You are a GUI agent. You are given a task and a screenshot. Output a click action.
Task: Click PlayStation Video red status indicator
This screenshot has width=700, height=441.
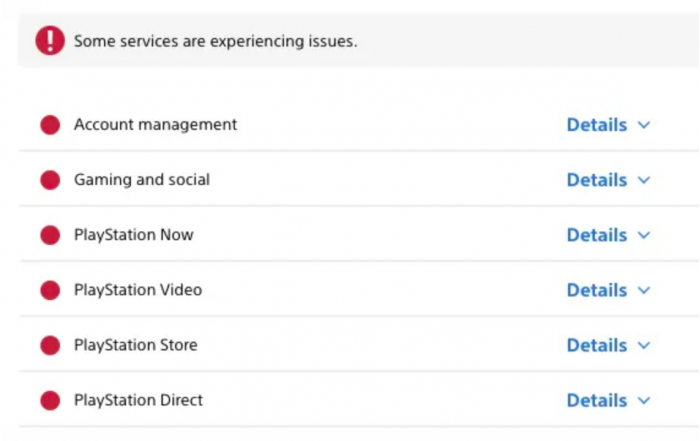pyautogui.click(x=50, y=290)
